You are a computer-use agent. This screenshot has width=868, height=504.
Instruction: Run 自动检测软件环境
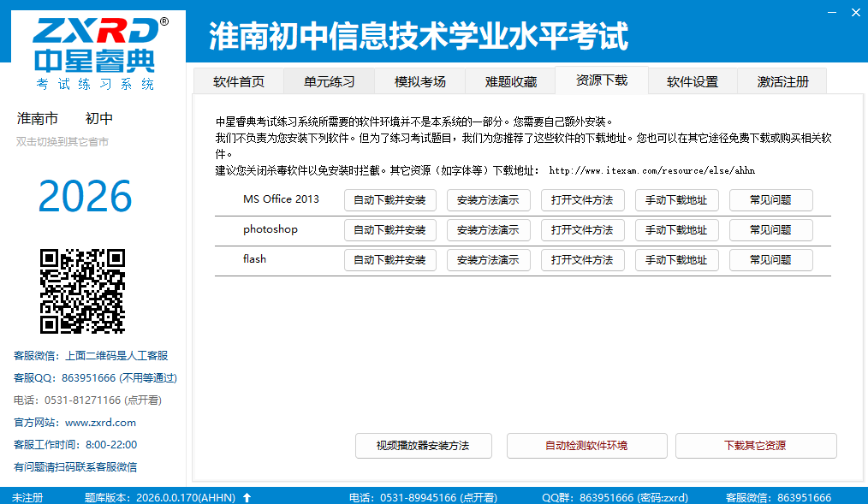point(586,445)
